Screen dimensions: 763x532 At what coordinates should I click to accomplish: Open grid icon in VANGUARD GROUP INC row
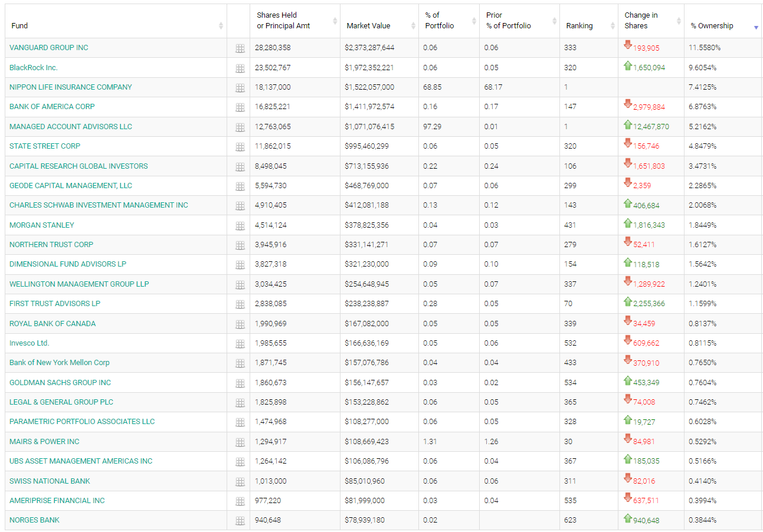pyautogui.click(x=240, y=49)
